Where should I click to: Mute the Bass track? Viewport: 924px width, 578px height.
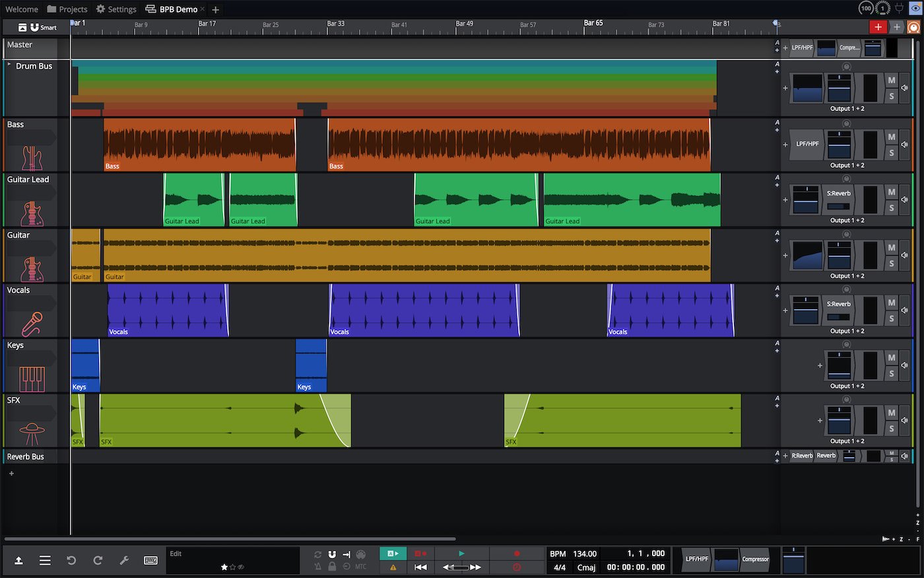tap(892, 137)
